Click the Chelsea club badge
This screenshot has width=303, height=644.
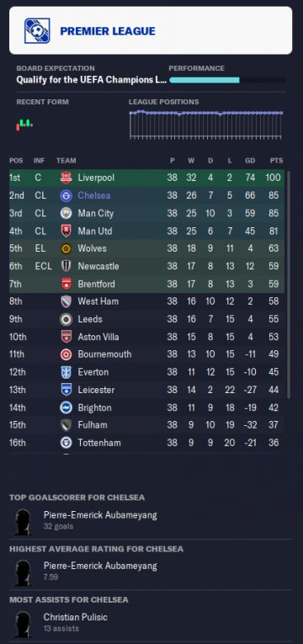click(66, 195)
